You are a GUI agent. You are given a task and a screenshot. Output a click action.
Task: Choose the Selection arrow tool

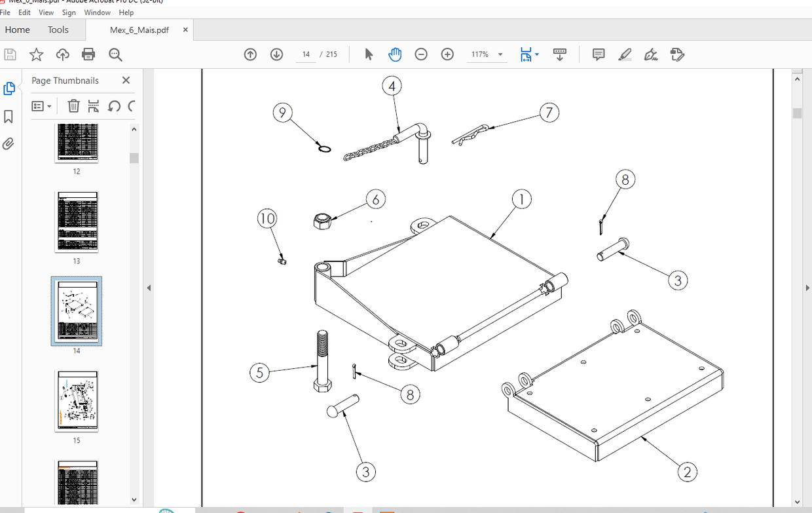[369, 55]
